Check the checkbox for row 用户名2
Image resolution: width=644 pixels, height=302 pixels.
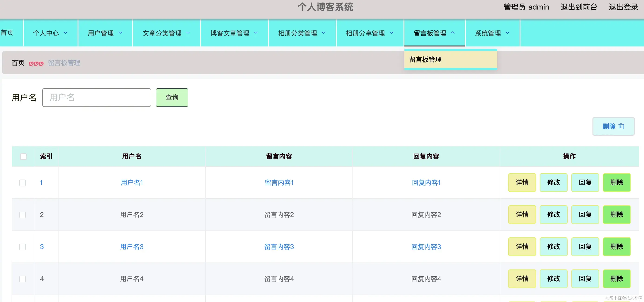pos(23,215)
